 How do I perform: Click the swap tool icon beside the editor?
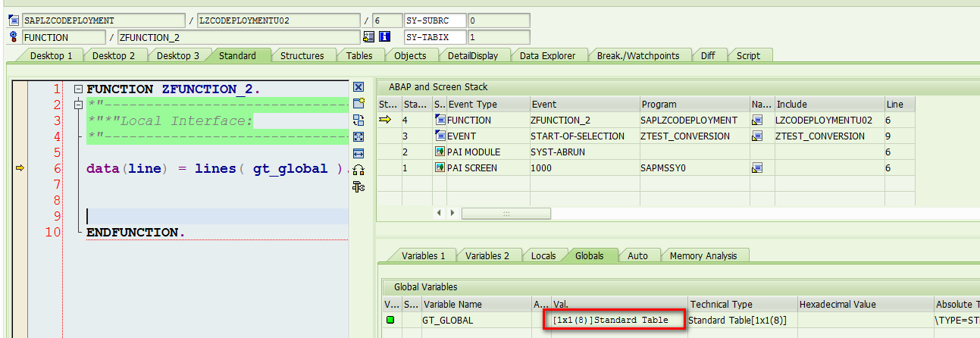tap(359, 120)
